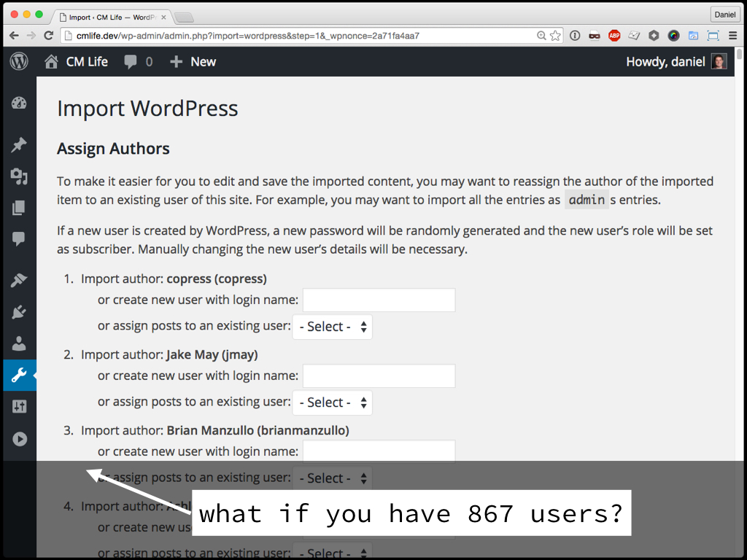
Task: Click the Import WordPress heading
Action: coord(147,108)
